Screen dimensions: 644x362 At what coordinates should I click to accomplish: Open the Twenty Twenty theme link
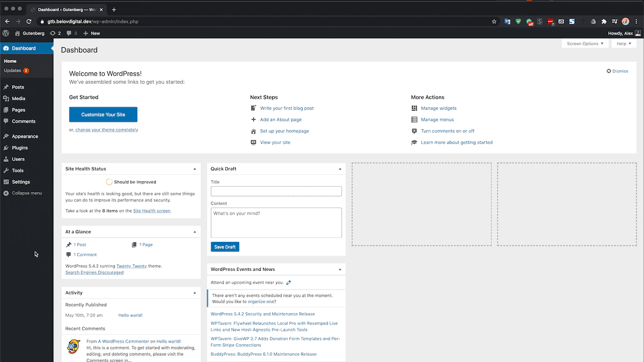click(131, 266)
